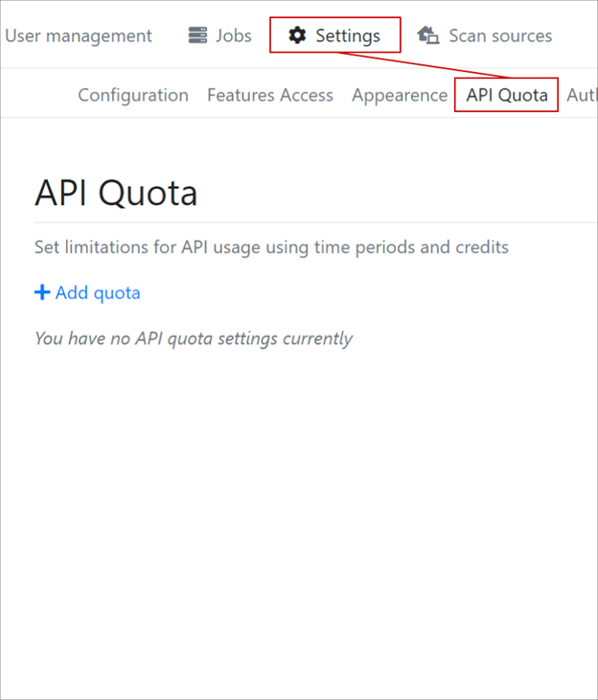This screenshot has width=598, height=700.
Task: Switch to the Configuration tab
Action: (x=133, y=95)
